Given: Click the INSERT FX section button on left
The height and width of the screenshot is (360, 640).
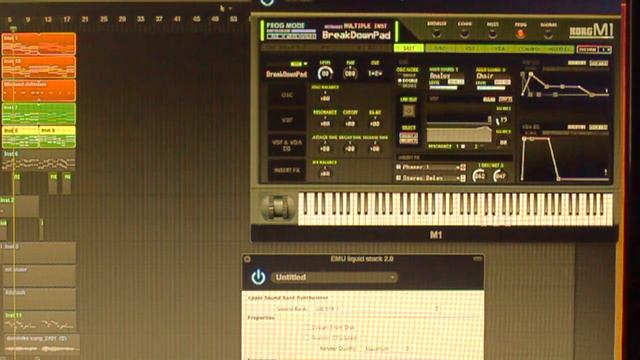Looking at the screenshot, I should tap(287, 170).
